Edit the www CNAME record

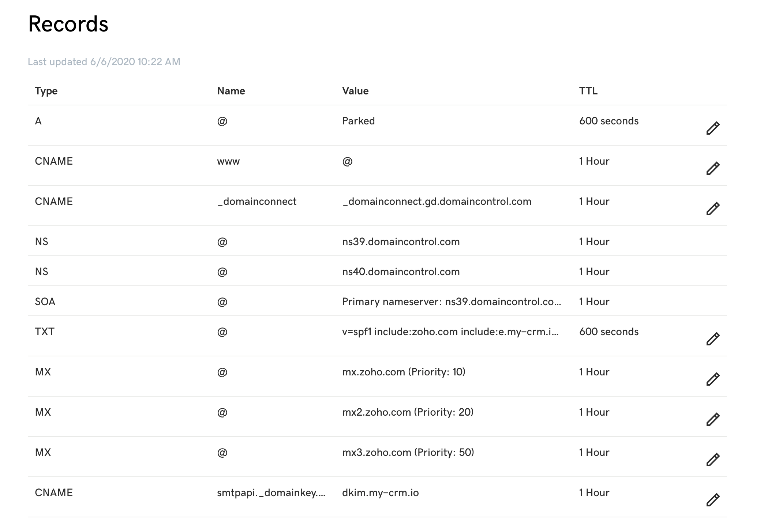point(713,168)
